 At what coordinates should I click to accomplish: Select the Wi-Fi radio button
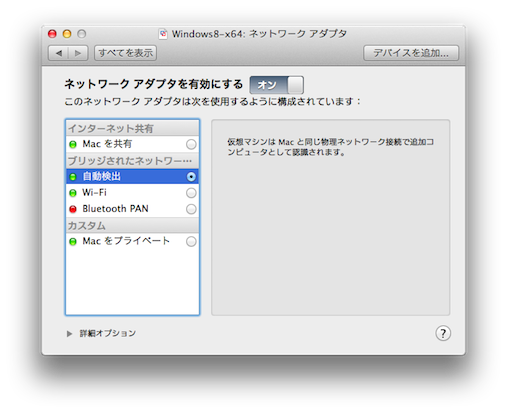(x=191, y=193)
